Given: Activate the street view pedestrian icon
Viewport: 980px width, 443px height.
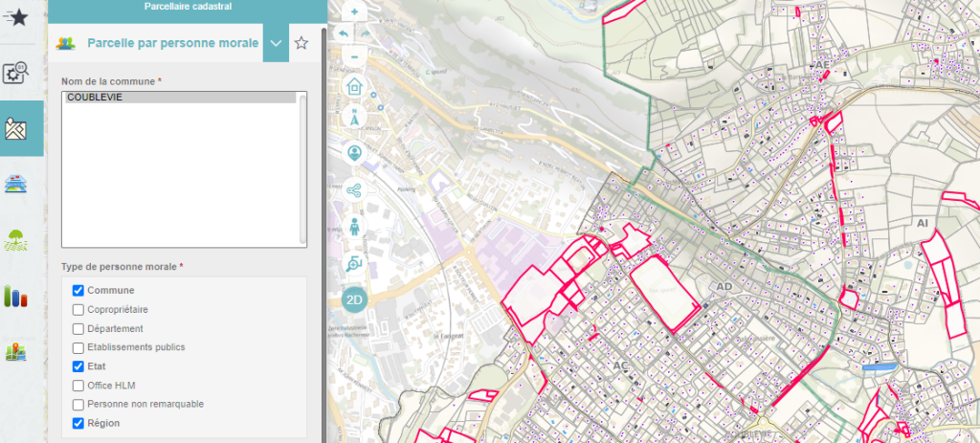Looking at the screenshot, I should point(354,226).
